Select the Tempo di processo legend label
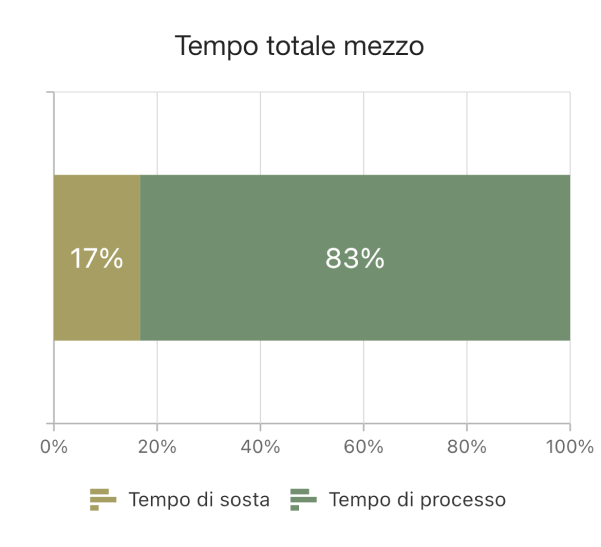 tap(417, 500)
